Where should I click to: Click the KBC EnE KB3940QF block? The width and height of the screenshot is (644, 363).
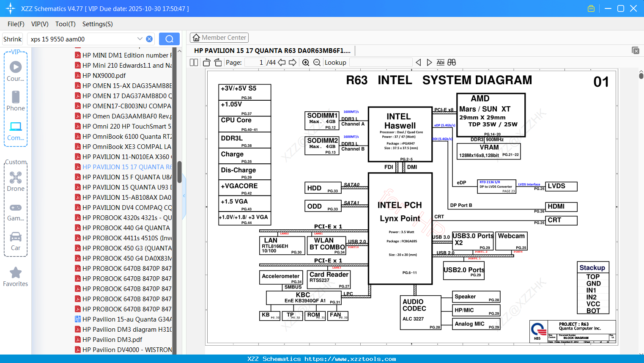[x=304, y=298]
